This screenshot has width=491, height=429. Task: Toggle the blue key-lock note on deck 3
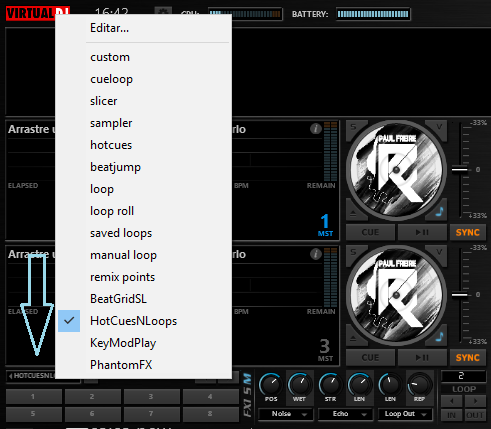click(x=440, y=337)
